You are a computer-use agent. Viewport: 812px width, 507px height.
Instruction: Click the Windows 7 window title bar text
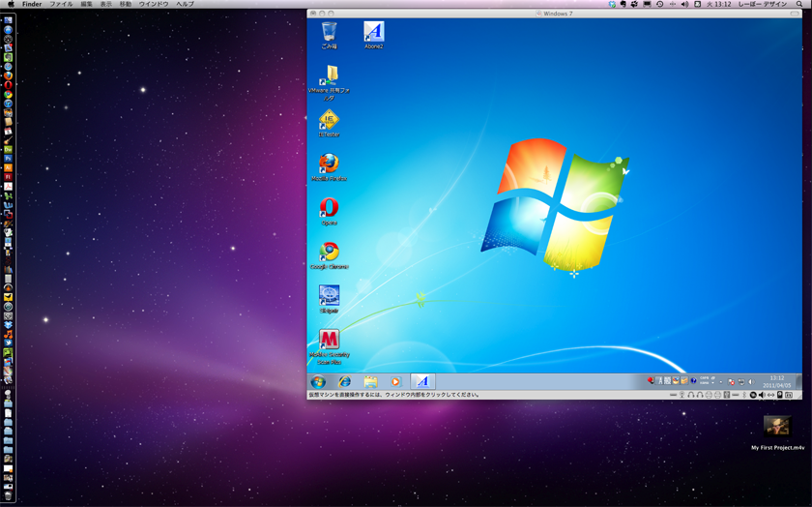click(x=558, y=14)
